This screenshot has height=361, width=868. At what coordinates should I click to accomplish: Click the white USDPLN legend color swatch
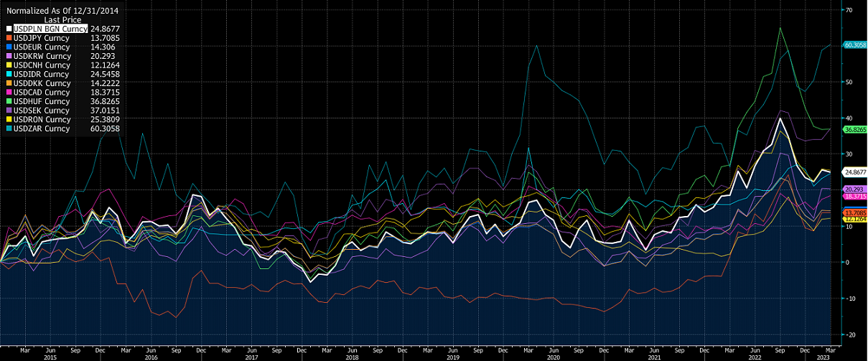[8, 29]
